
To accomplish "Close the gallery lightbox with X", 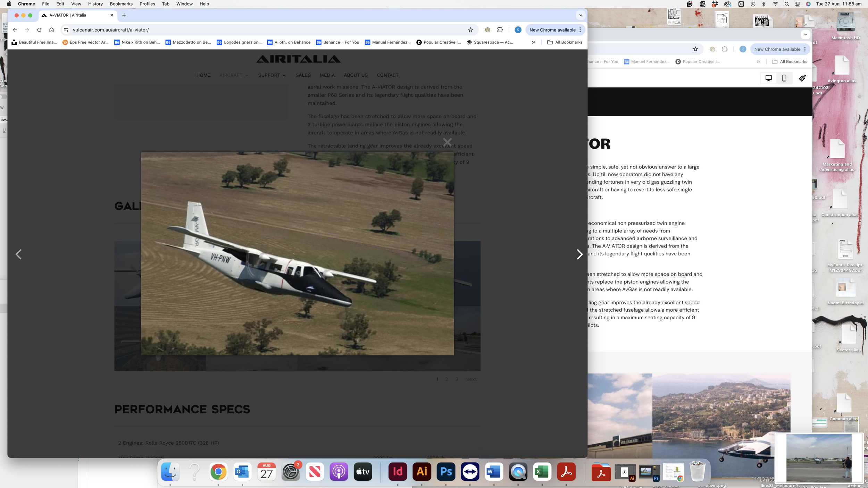I will pos(447,142).
